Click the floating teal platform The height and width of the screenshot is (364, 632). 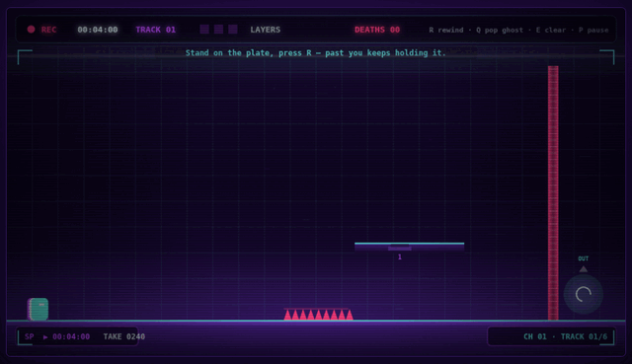(x=409, y=247)
